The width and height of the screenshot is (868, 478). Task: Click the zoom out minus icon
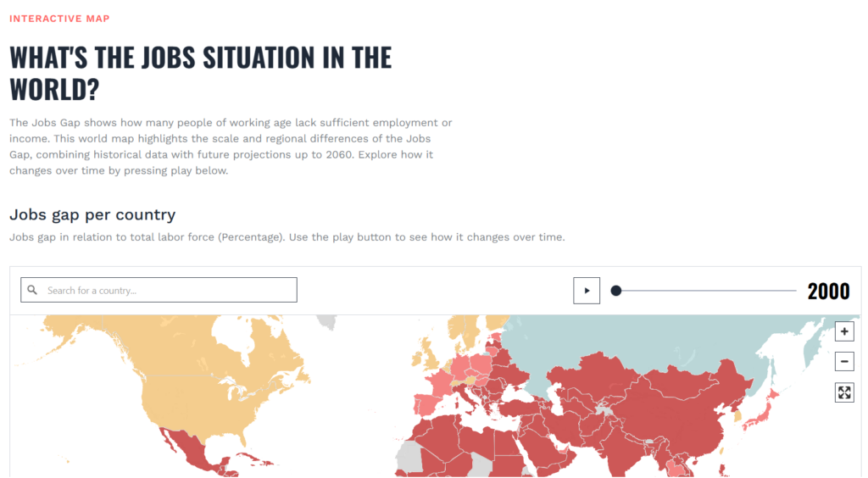844,362
